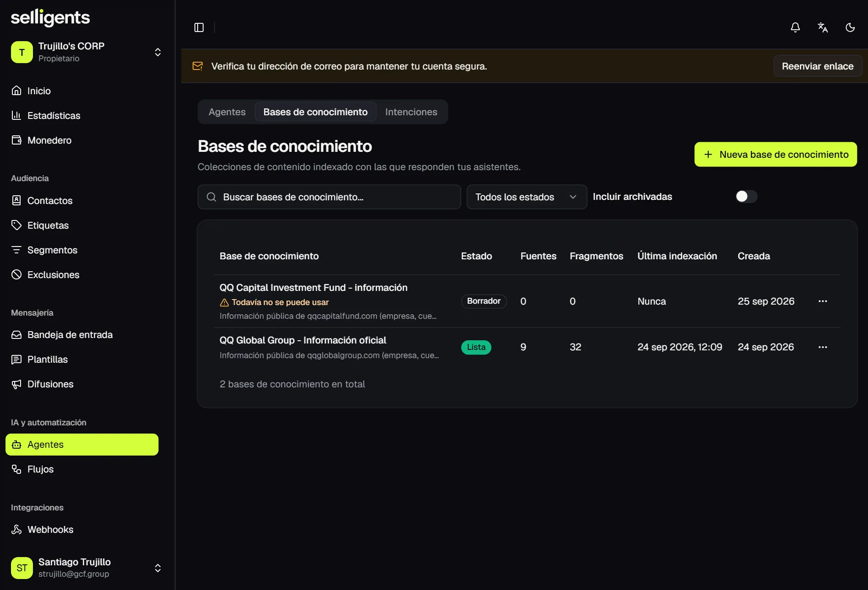Screen dimensions: 868x590
Task: Click the Exclusiones ban icon
Action: coord(16,274)
